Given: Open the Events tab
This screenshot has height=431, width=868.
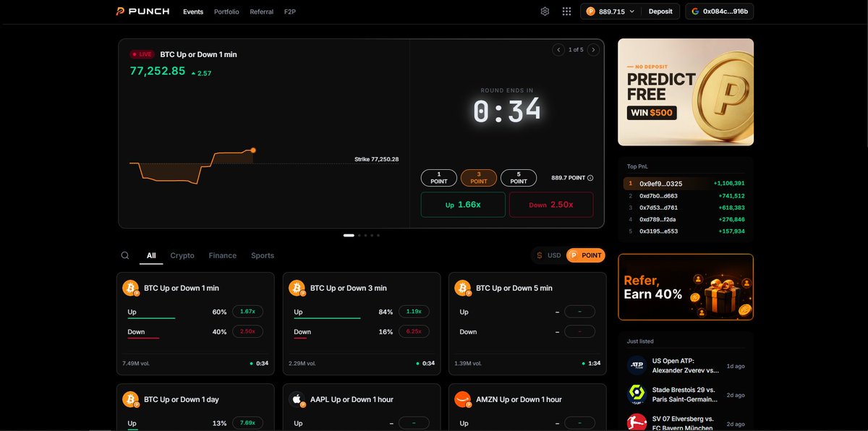Looking at the screenshot, I should (193, 12).
